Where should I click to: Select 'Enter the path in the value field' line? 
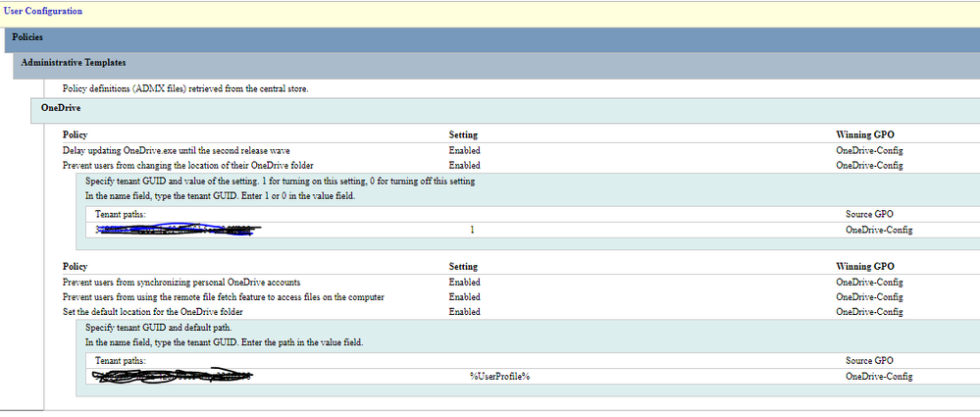(224, 342)
